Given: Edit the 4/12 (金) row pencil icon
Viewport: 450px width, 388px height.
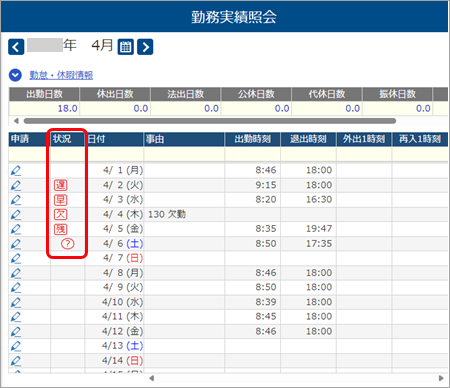Looking at the screenshot, I should point(16,331).
